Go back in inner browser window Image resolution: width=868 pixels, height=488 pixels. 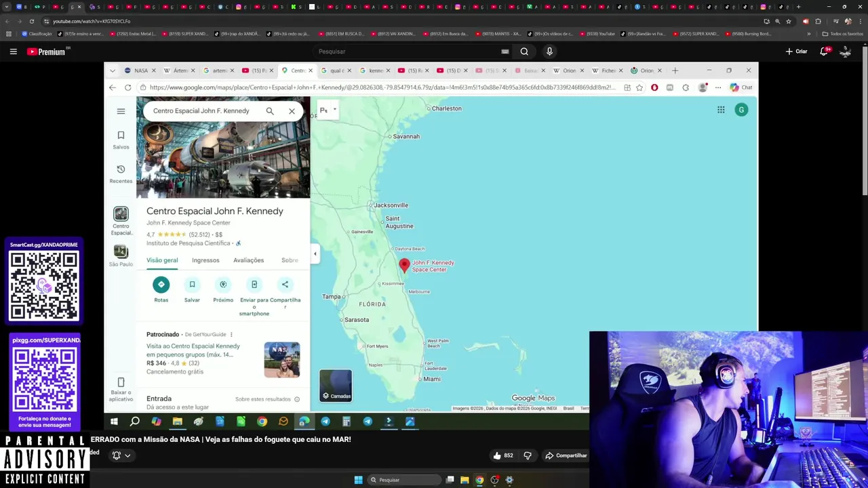click(113, 87)
